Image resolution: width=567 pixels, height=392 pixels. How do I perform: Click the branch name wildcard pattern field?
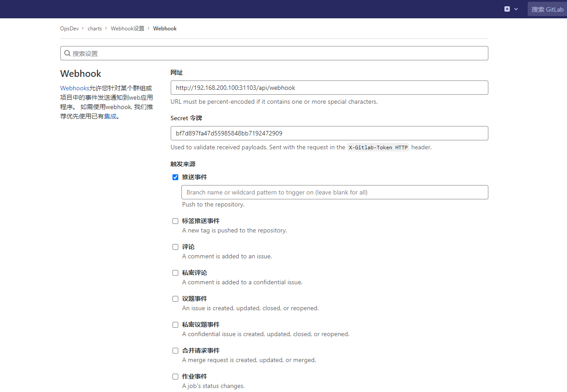[335, 192]
